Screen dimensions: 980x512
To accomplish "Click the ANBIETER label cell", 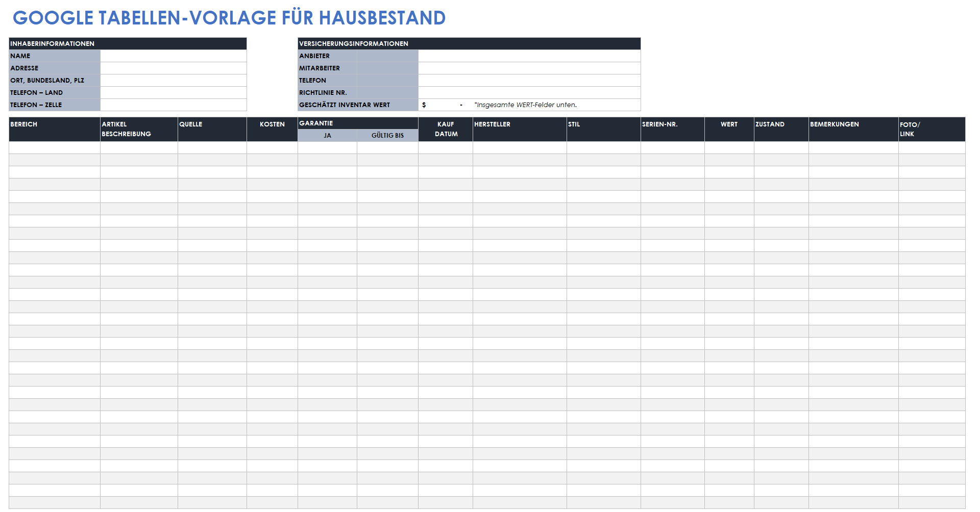I will click(x=358, y=56).
